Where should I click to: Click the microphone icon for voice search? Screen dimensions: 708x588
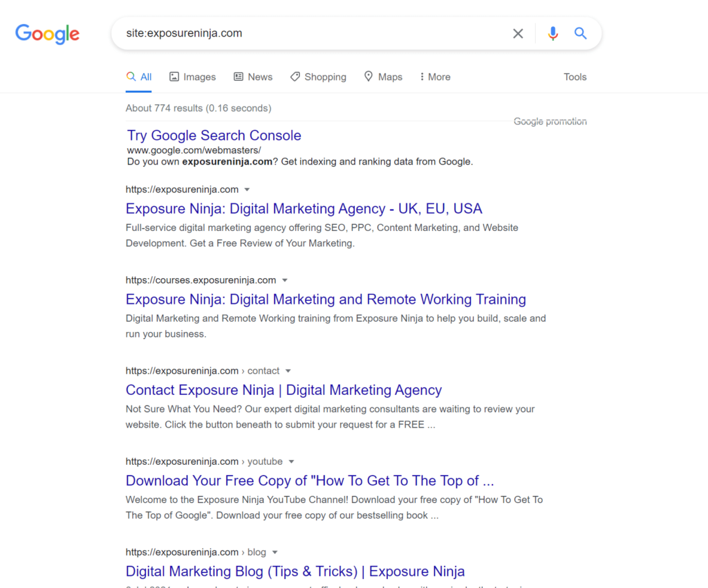(x=552, y=33)
